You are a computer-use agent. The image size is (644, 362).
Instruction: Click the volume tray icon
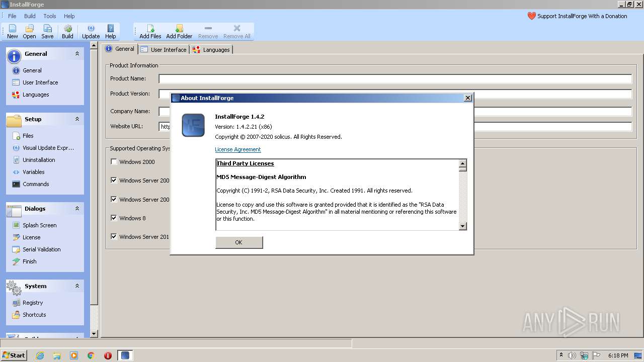pyautogui.click(x=572, y=355)
